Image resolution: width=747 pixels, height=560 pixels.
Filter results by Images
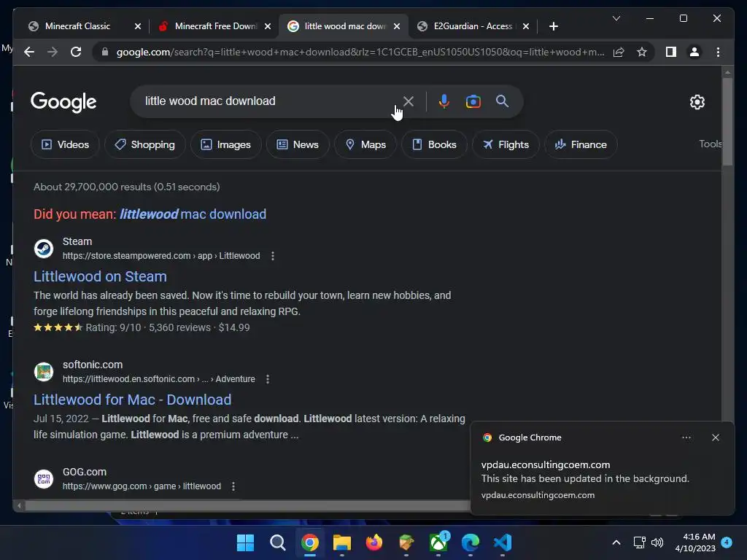coord(226,144)
